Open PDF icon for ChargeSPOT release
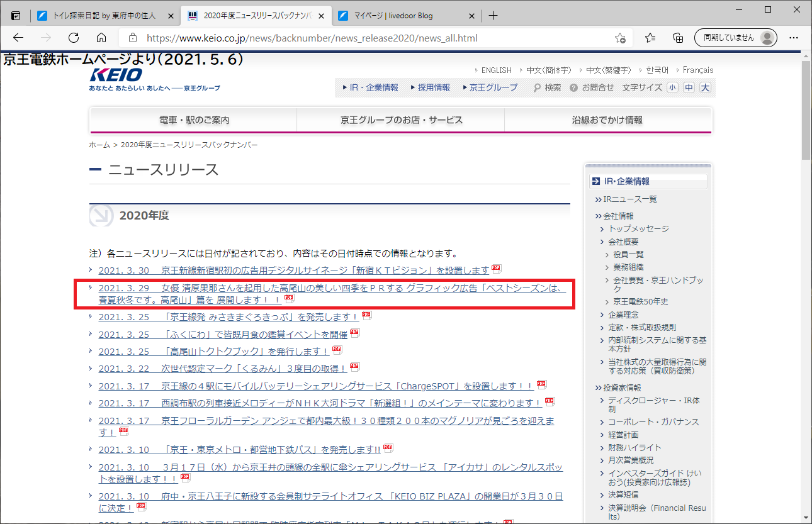Image resolution: width=812 pixels, height=524 pixels. tap(541, 384)
